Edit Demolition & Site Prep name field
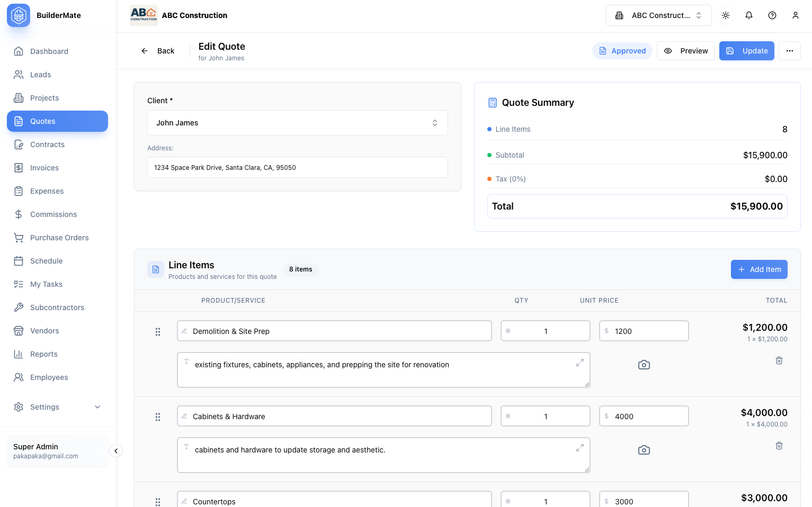Image resolution: width=812 pixels, height=507 pixels. (334, 331)
